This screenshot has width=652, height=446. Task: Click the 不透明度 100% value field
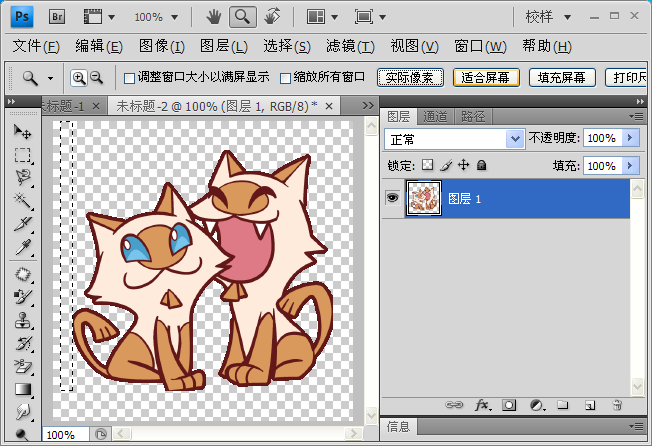(x=602, y=138)
